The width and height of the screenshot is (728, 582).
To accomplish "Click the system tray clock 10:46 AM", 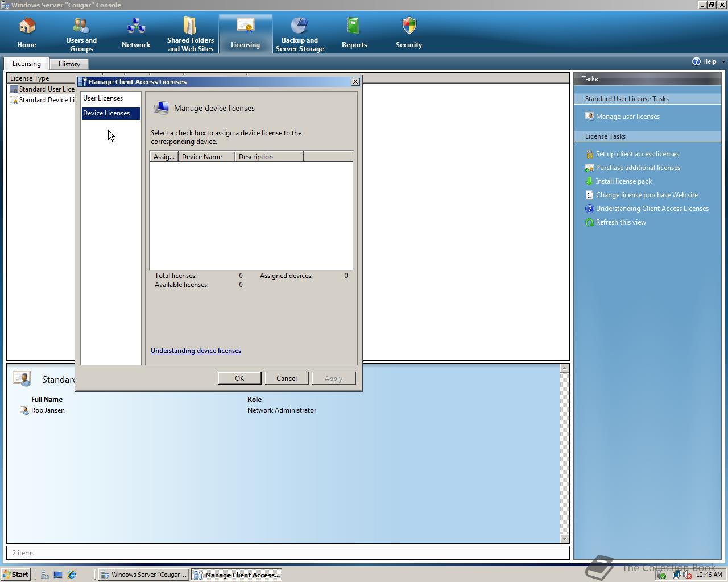I will (709, 575).
